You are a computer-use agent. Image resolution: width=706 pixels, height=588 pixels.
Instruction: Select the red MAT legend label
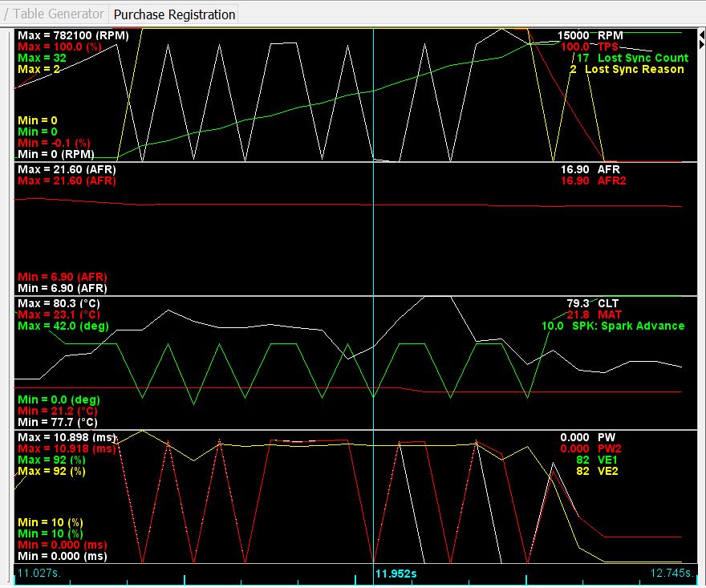(x=611, y=314)
